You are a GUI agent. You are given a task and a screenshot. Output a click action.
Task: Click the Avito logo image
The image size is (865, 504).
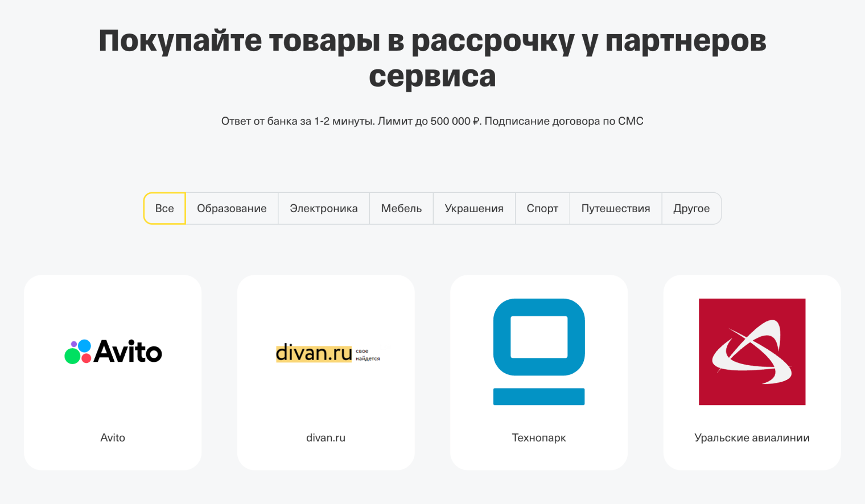113,352
